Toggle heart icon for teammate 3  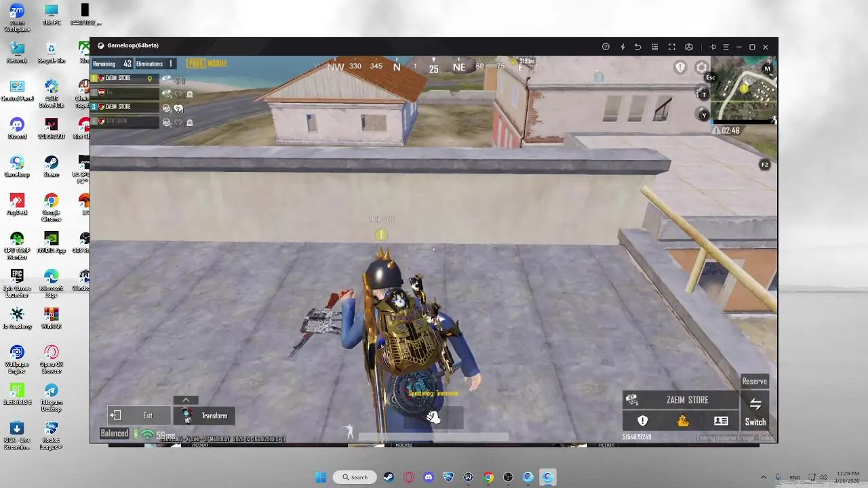coord(178,108)
